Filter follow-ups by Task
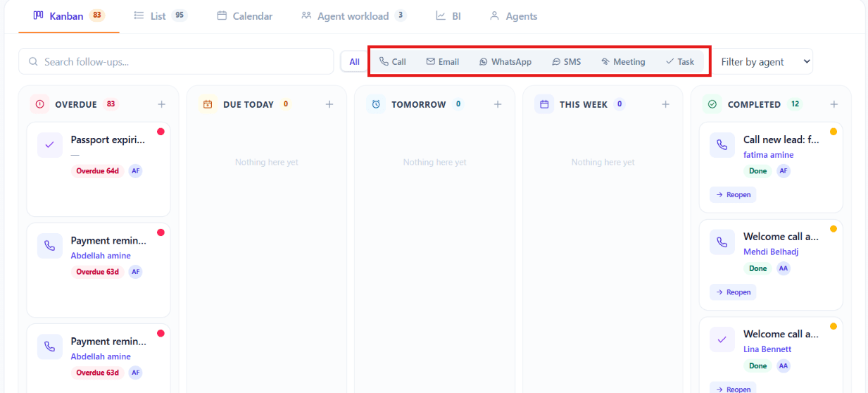The image size is (868, 393). click(x=680, y=61)
